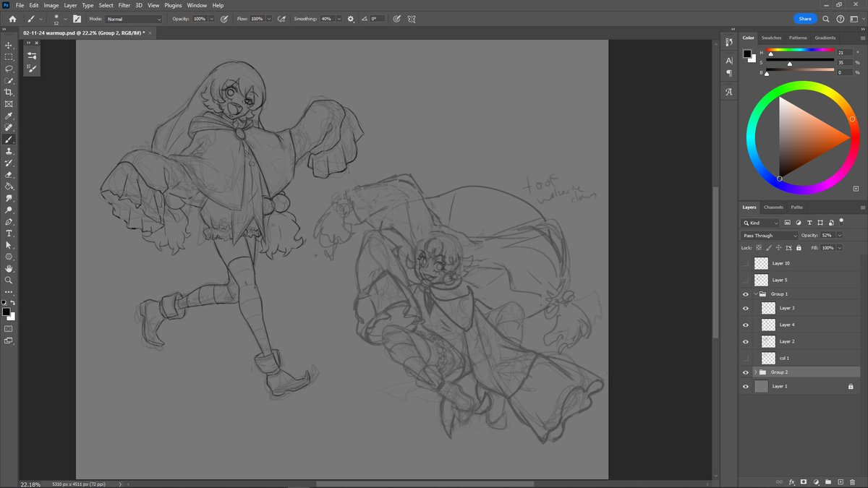
Task: Select the Move tool
Action: (9, 45)
